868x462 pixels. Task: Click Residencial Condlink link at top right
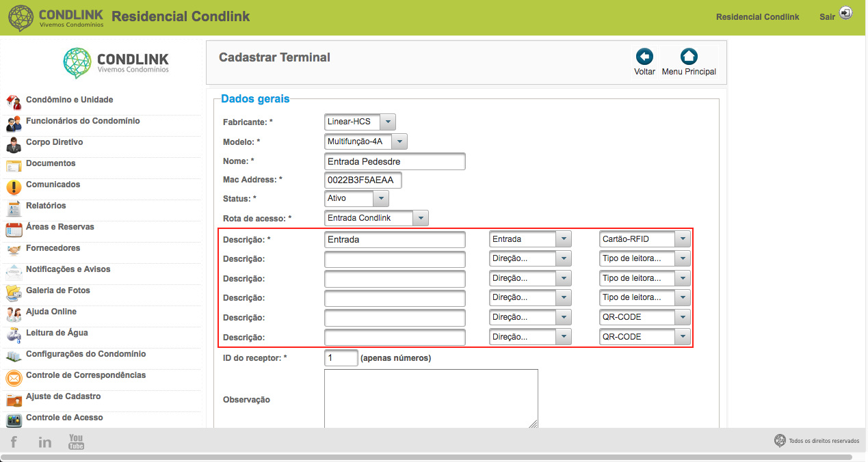point(757,16)
